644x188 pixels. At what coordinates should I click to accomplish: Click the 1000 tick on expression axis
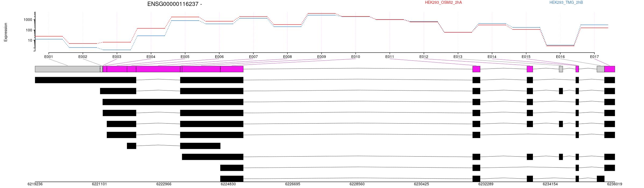click(x=28, y=20)
